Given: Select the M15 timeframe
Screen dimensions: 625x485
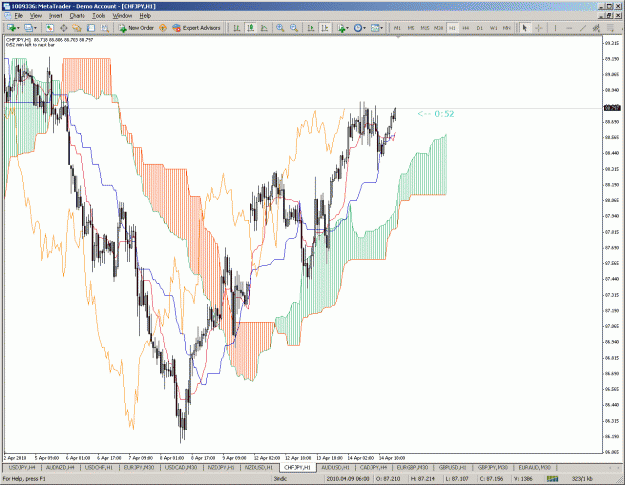Looking at the screenshot, I should tap(425, 28).
